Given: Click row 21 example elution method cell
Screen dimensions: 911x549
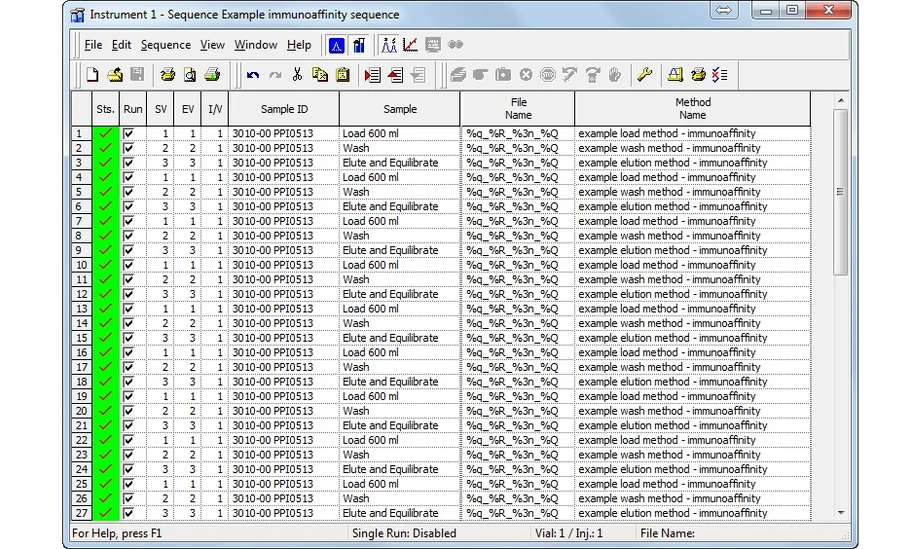Looking at the screenshot, I should [x=693, y=426].
